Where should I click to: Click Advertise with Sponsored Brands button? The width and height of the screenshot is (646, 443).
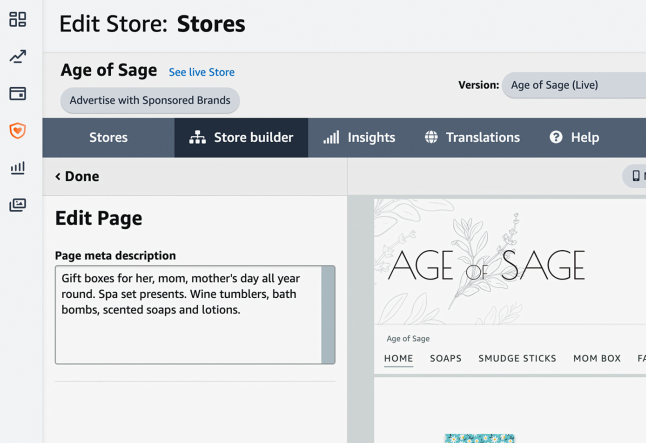tap(150, 100)
